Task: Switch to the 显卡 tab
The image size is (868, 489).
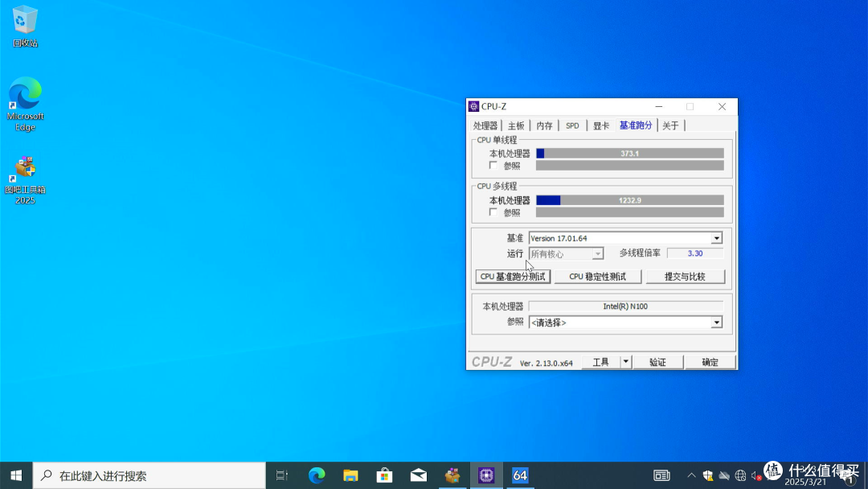Action: point(600,125)
